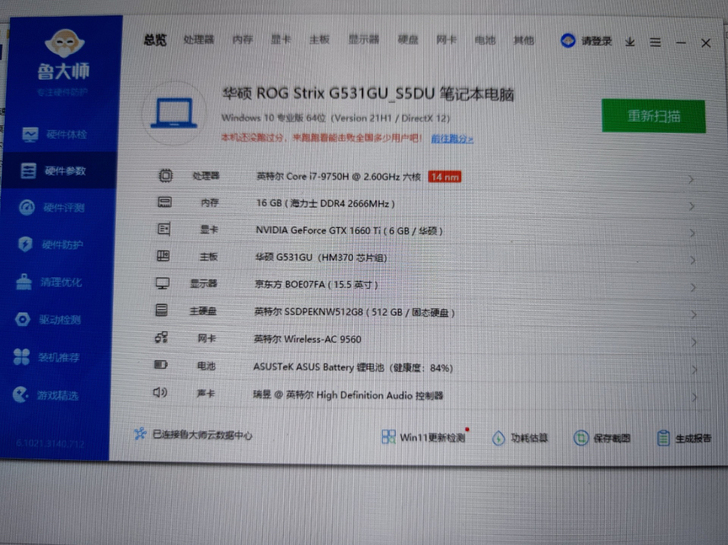
Task: Select the 华硕 ROG Strix G531GU_S5DU title
Action: [x=368, y=94]
